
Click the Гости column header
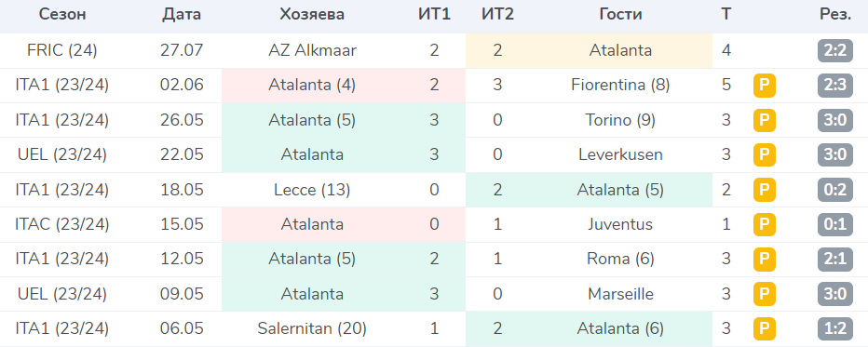[620, 15]
